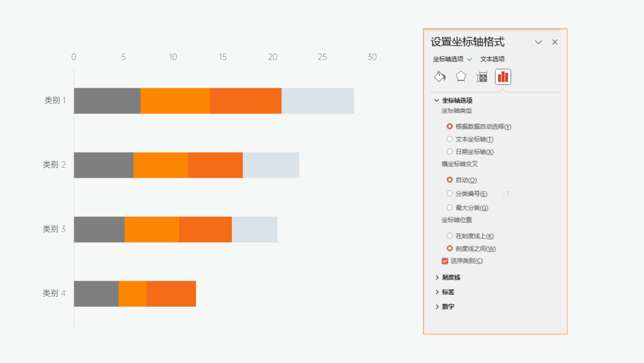
Task: Open the 填充与线条 (fill and line) paint bucket icon
Action: coord(439,76)
